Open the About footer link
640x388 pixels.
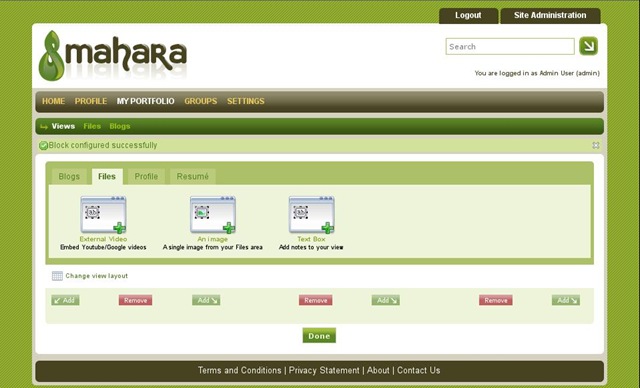click(x=378, y=370)
